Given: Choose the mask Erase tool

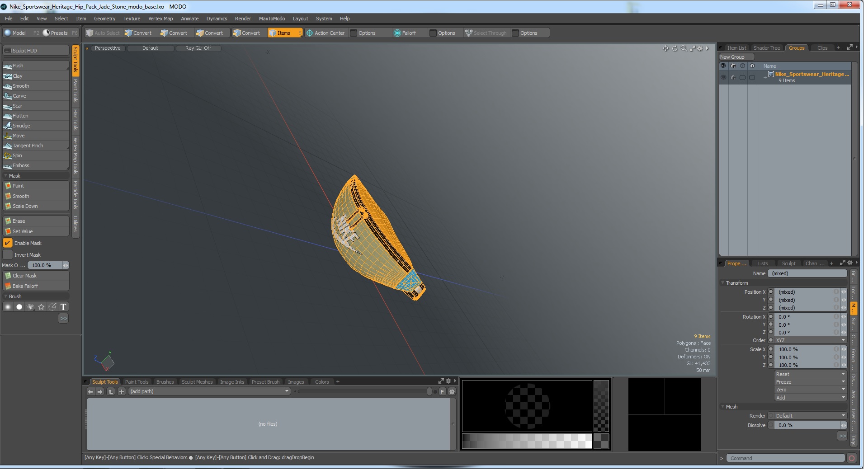Looking at the screenshot, I should click(36, 221).
